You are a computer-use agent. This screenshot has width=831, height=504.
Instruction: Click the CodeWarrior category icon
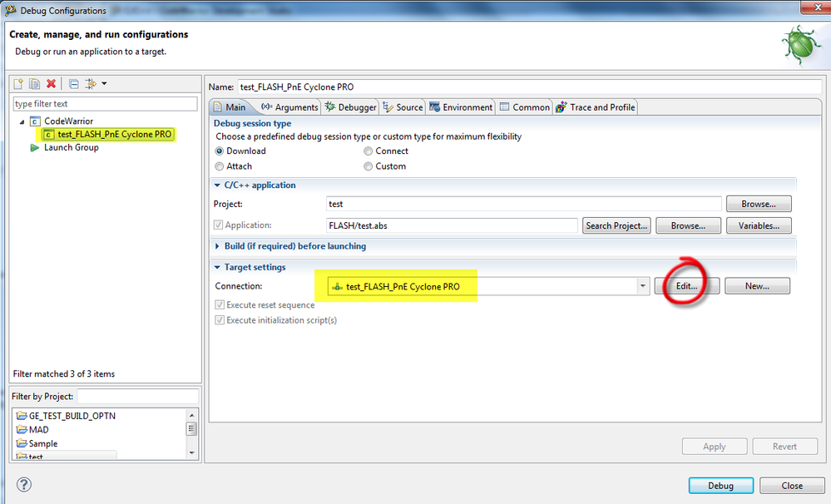(35, 121)
